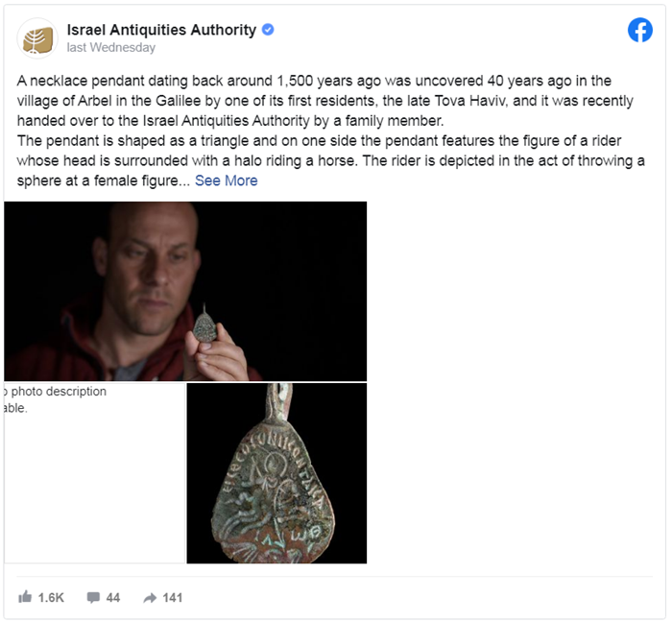View the 141 shares count
Image resolution: width=672 pixels, height=622 pixels.
pyautogui.click(x=172, y=598)
